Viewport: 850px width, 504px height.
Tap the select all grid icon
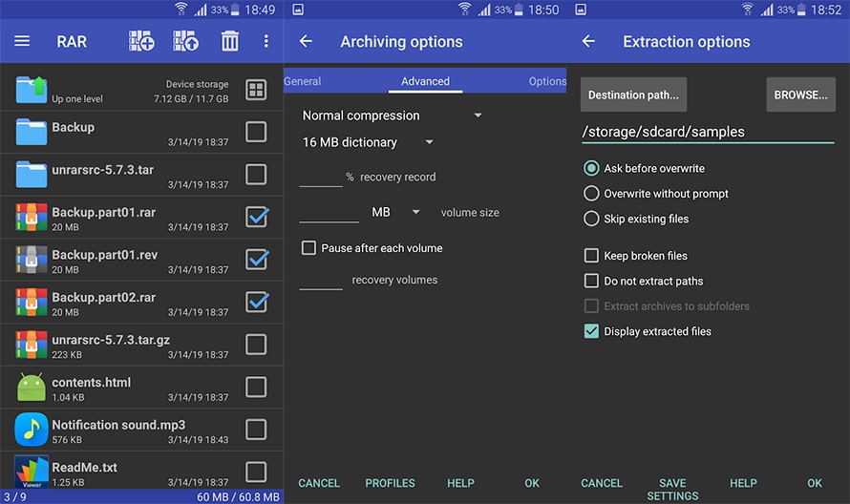coord(256,90)
